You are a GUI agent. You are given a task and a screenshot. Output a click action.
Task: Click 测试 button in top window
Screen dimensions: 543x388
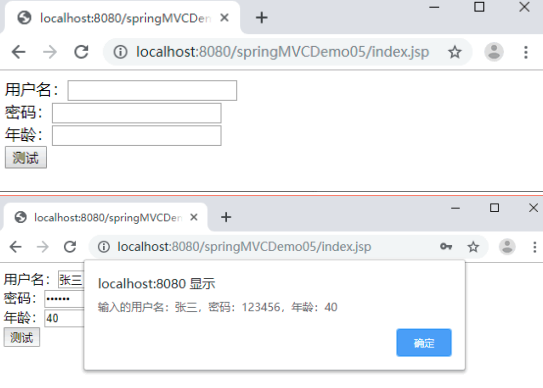(x=26, y=158)
